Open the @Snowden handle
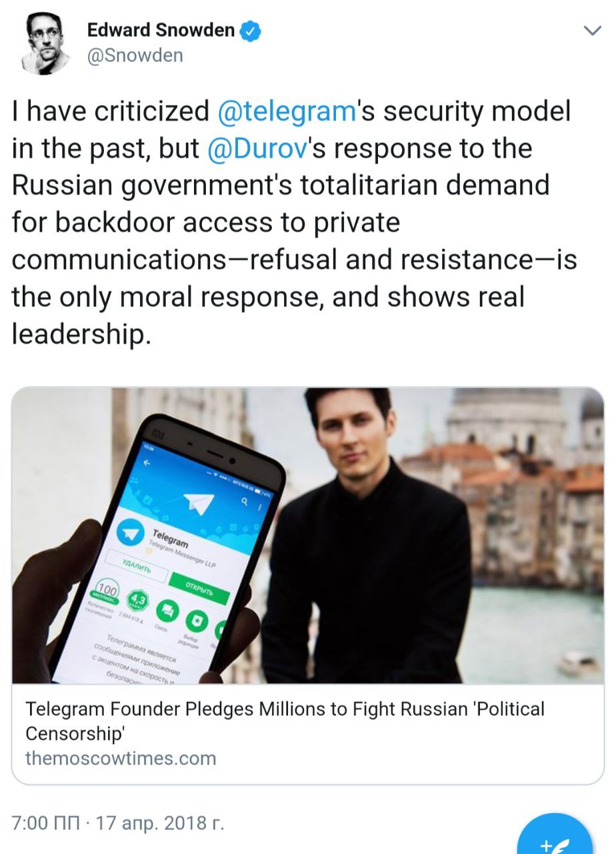 pyautogui.click(x=135, y=56)
